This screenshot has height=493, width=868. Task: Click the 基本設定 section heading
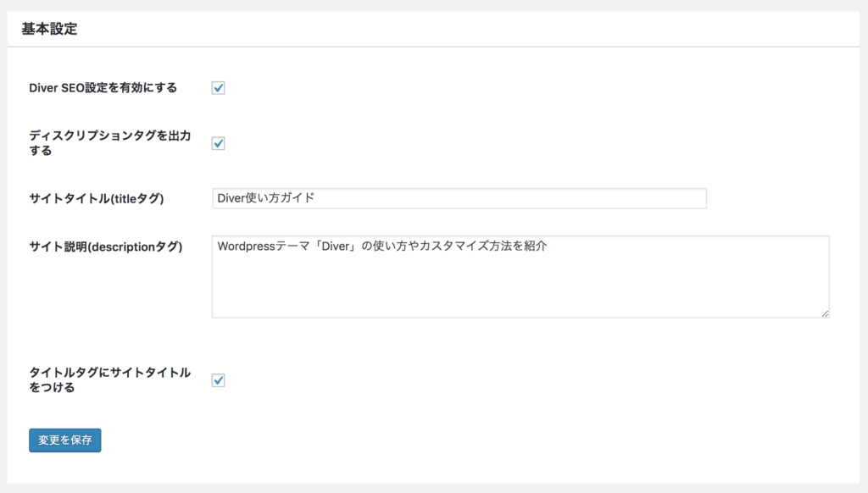point(49,29)
